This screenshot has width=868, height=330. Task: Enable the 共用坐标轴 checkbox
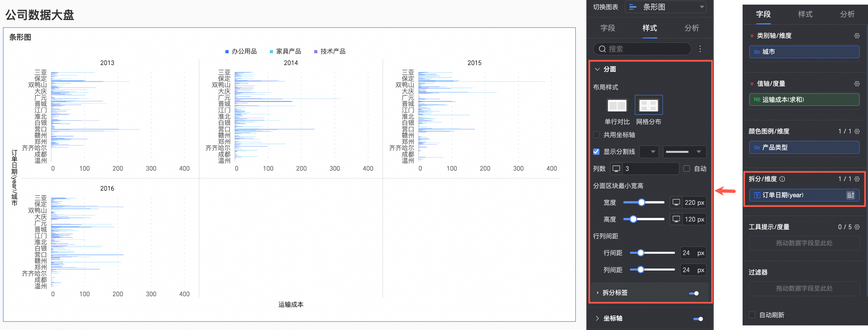click(597, 135)
